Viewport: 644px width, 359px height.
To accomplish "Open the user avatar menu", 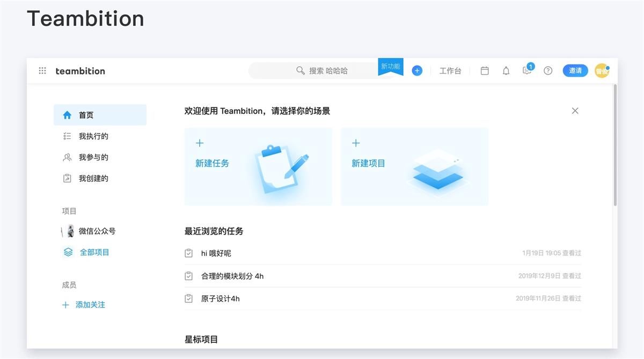I will [x=602, y=71].
